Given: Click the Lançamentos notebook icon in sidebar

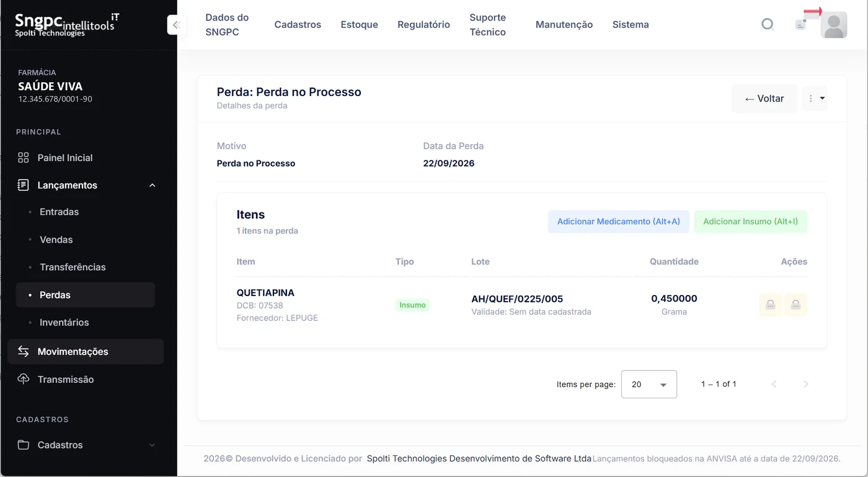Looking at the screenshot, I should (24, 185).
